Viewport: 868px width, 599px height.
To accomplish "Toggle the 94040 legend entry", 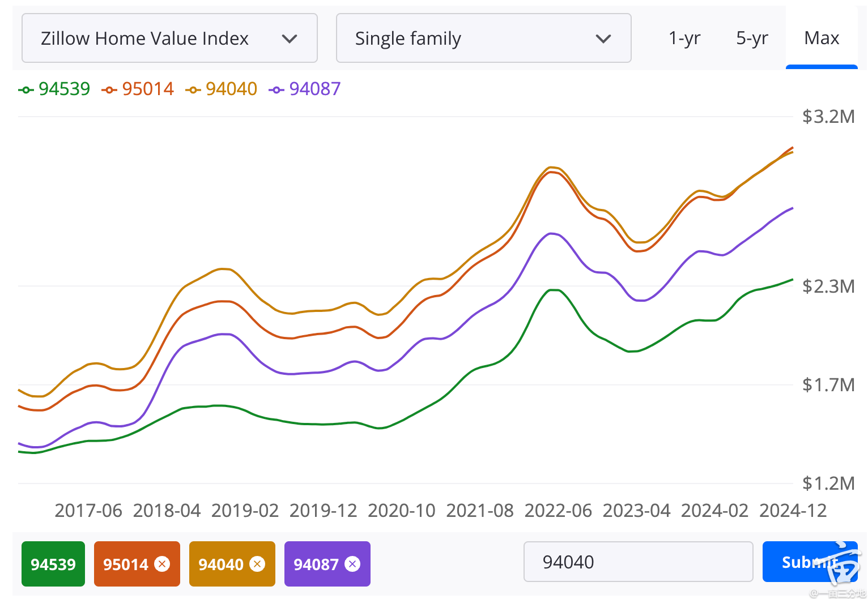I will 222,89.
